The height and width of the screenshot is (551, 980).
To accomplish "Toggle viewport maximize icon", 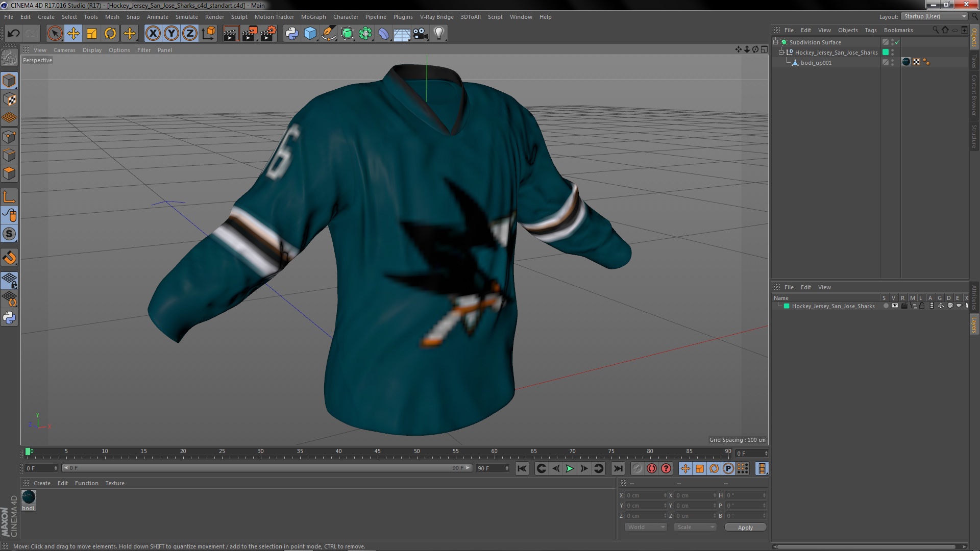I will coord(764,49).
